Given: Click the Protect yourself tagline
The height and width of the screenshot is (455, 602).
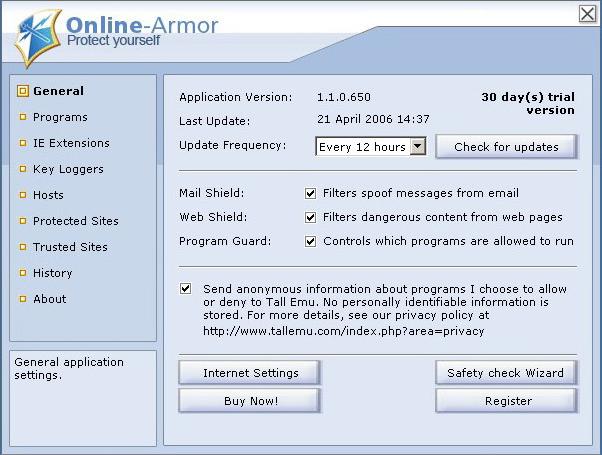Looking at the screenshot, I should [113, 40].
